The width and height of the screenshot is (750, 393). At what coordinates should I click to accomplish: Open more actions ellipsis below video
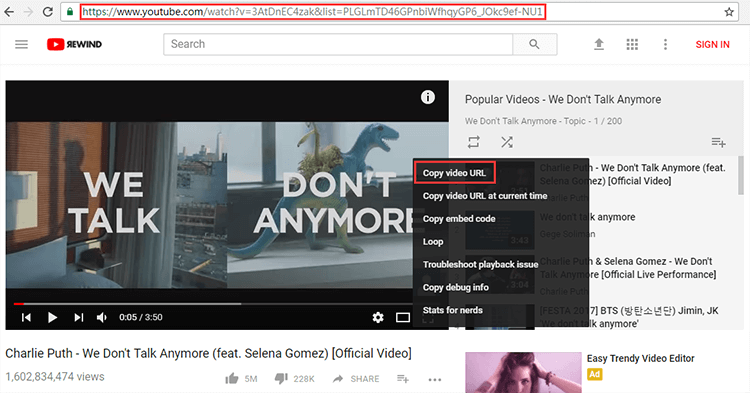pyautogui.click(x=435, y=380)
